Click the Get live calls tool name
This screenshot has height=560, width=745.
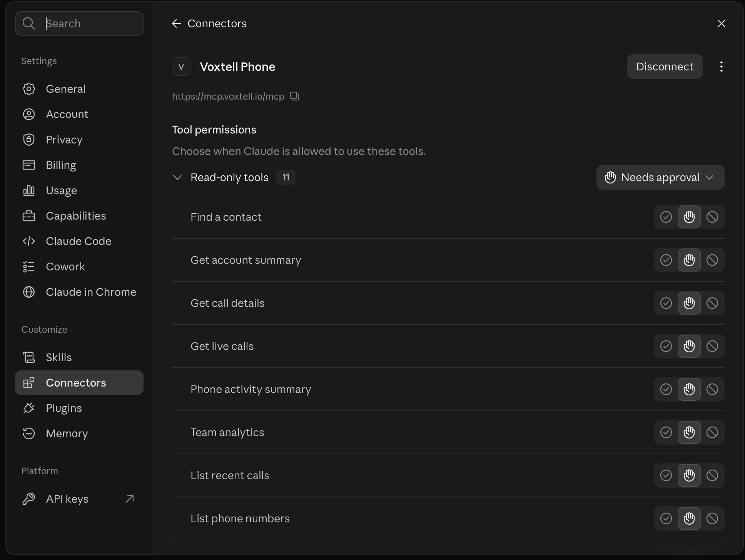(x=222, y=346)
